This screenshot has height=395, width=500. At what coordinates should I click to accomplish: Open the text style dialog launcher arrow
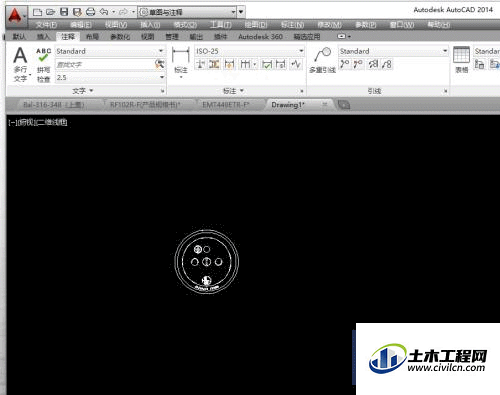(163, 91)
